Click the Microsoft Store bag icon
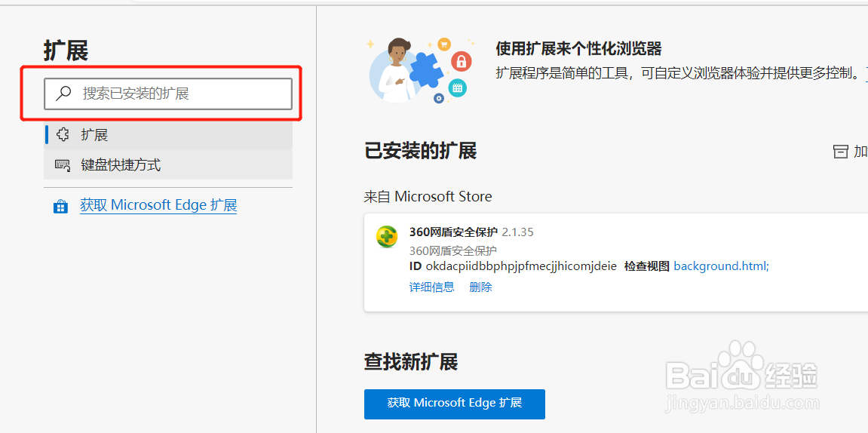The width and height of the screenshot is (868, 433). 60,207
